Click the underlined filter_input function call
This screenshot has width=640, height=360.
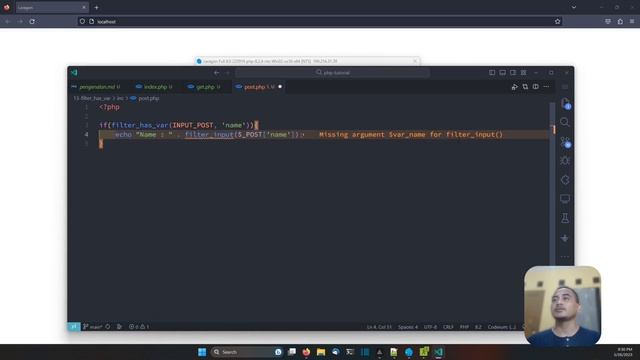click(x=209, y=135)
